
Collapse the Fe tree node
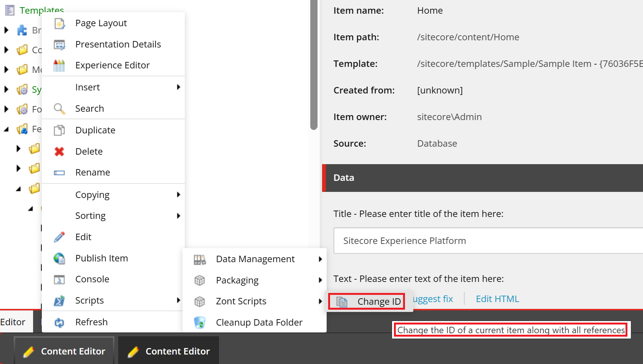[x=6, y=130]
